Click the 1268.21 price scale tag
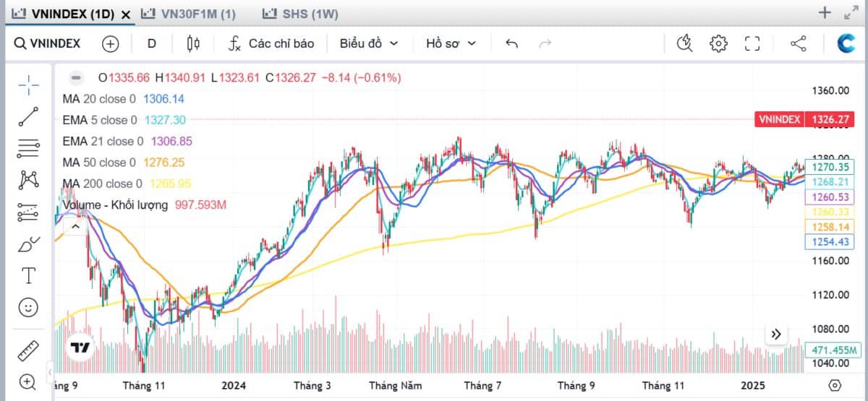 pos(828,181)
